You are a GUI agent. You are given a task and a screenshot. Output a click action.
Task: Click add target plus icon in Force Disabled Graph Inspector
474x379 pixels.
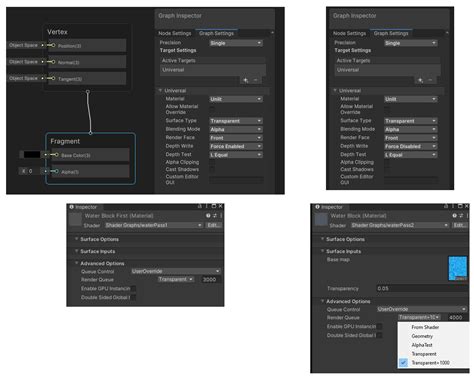pyautogui.click(x=420, y=80)
